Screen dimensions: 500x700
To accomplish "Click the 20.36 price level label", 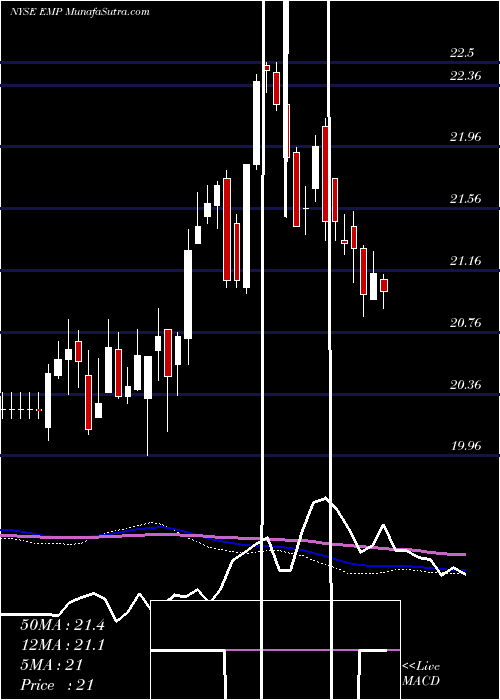I will point(466,385).
